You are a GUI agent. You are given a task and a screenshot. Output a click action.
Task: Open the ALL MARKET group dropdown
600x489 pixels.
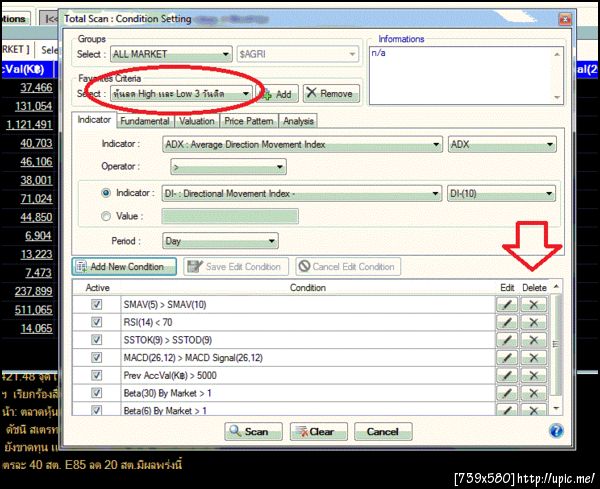click(171, 54)
